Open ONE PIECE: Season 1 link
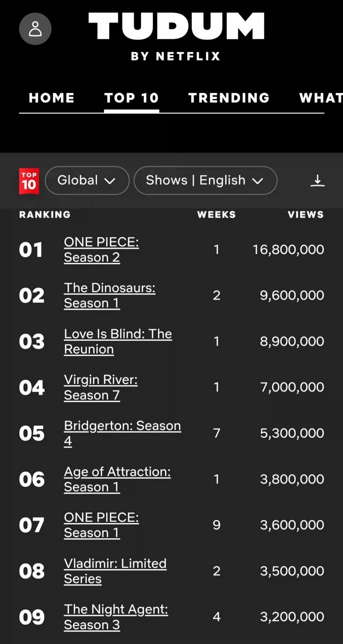The image size is (343, 644). pyautogui.click(x=101, y=525)
